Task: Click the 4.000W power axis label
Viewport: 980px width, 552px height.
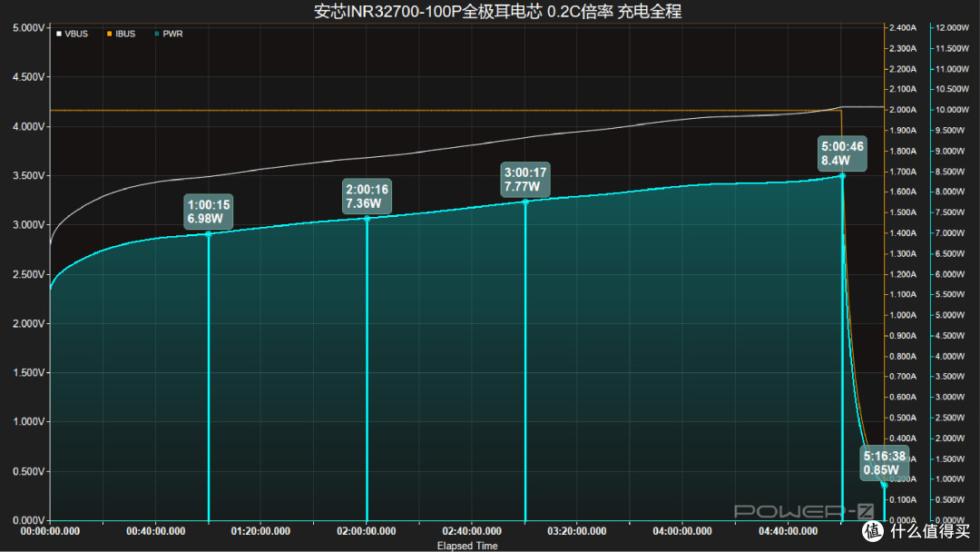Action: tap(950, 356)
